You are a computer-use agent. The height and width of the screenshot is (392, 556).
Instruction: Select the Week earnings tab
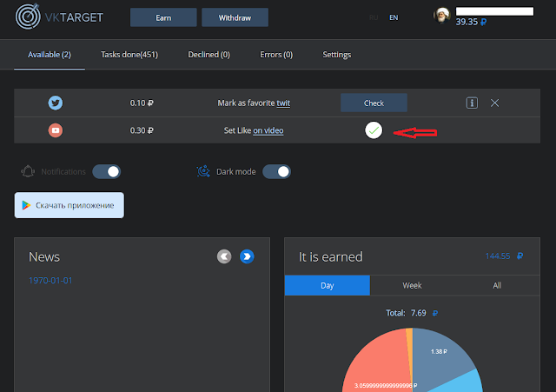pyautogui.click(x=412, y=285)
